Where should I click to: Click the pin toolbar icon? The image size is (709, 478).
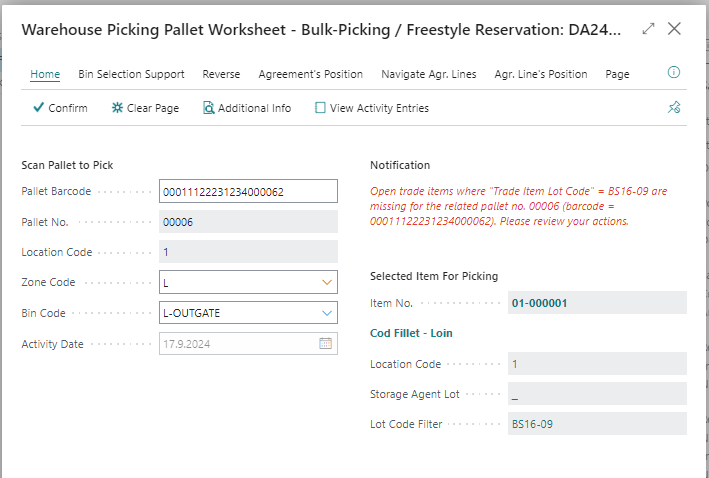coord(673,108)
